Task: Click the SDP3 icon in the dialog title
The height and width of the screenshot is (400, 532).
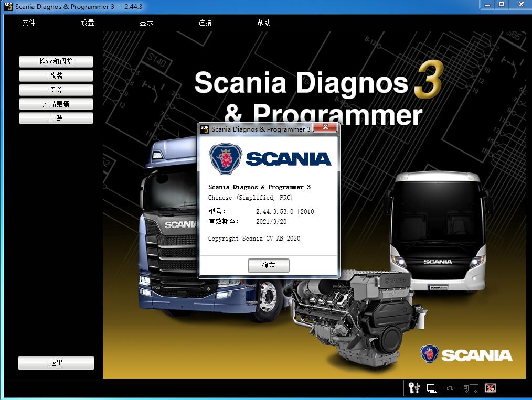Action: click(x=204, y=129)
